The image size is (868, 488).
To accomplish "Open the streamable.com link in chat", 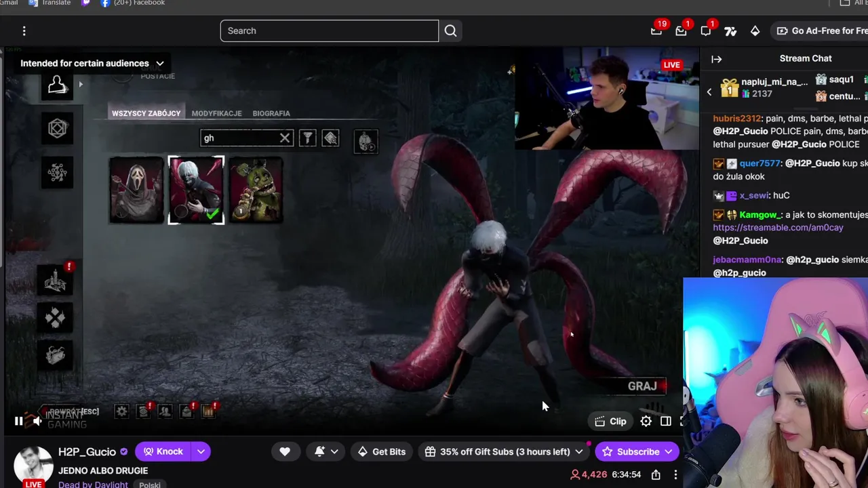I will 778,228.
